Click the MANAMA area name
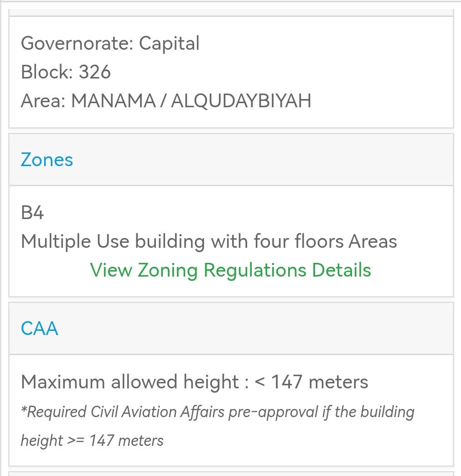This screenshot has height=476, width=461. pyautogui.click(x=114, y=100)
